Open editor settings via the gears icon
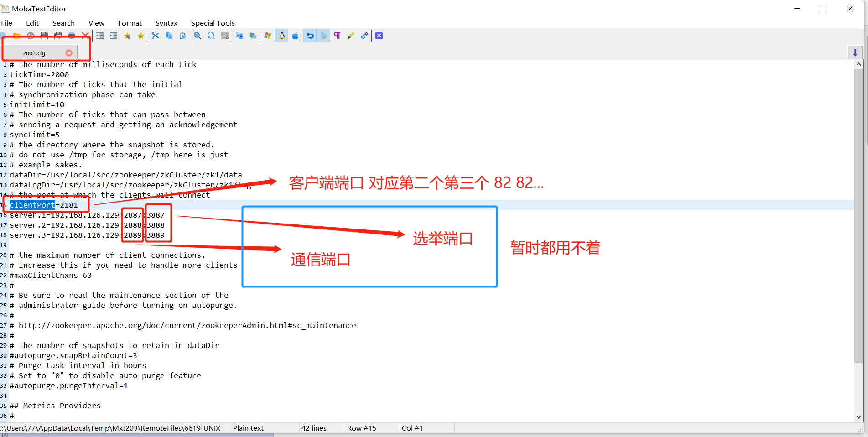Viewport: 868px width, 437px height. (x=364, y=36)
